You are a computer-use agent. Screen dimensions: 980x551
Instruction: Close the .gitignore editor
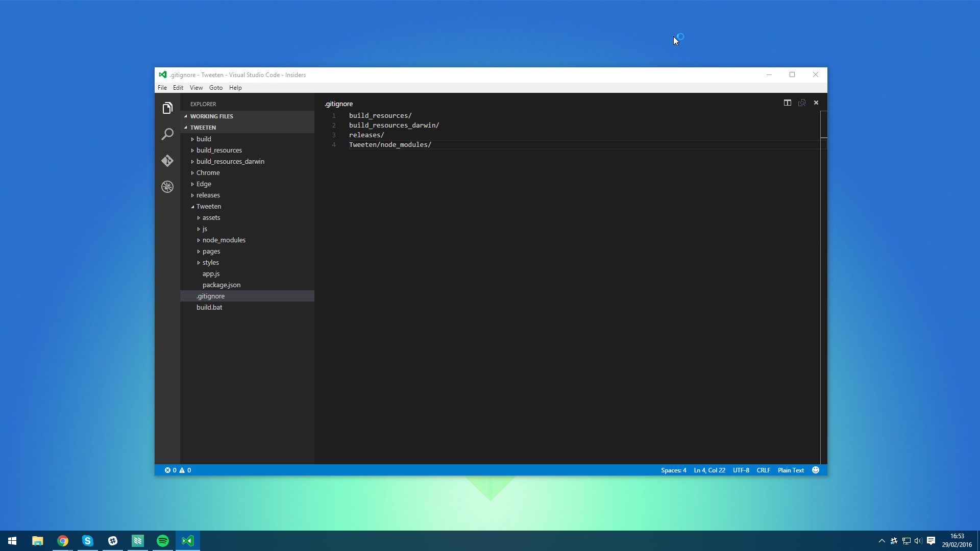coord(816,103)
